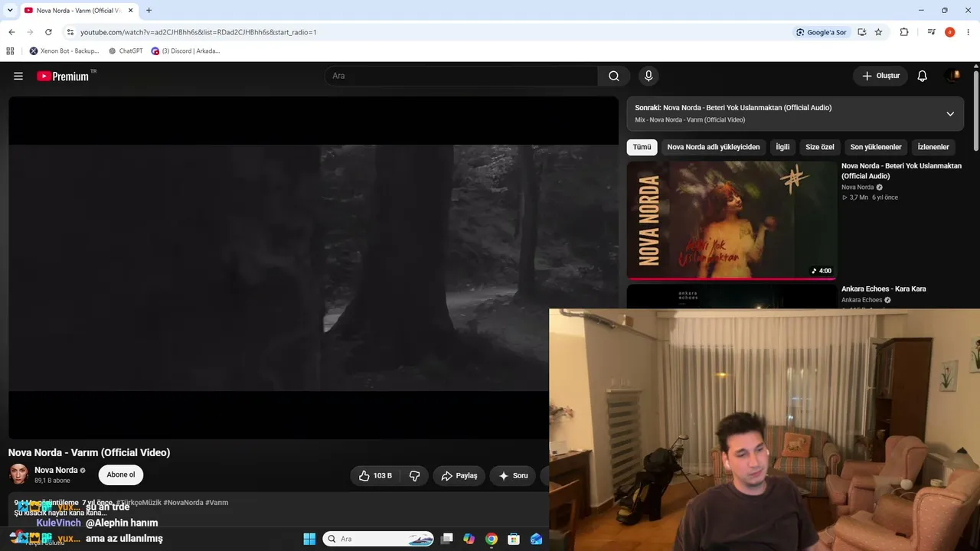Click the video title Nova Norda - Varım
This screenshot has width=980, height=551.
(x=89, y=452)
